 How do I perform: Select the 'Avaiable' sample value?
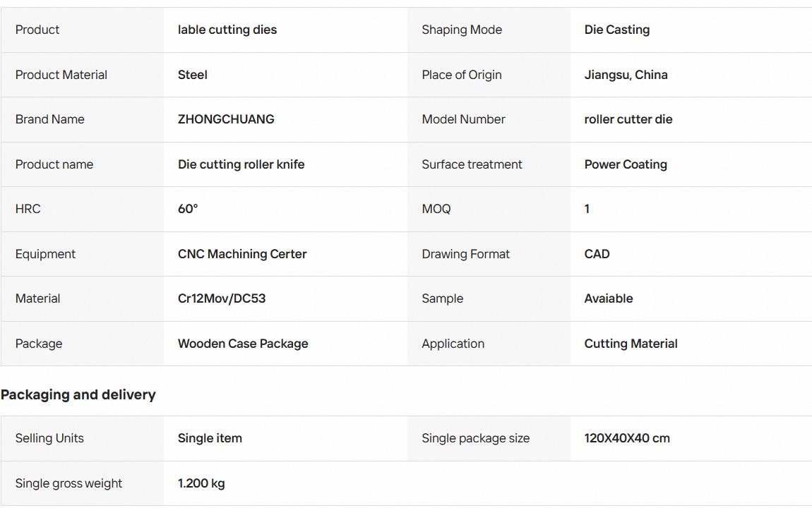click(x=609, y=298)
